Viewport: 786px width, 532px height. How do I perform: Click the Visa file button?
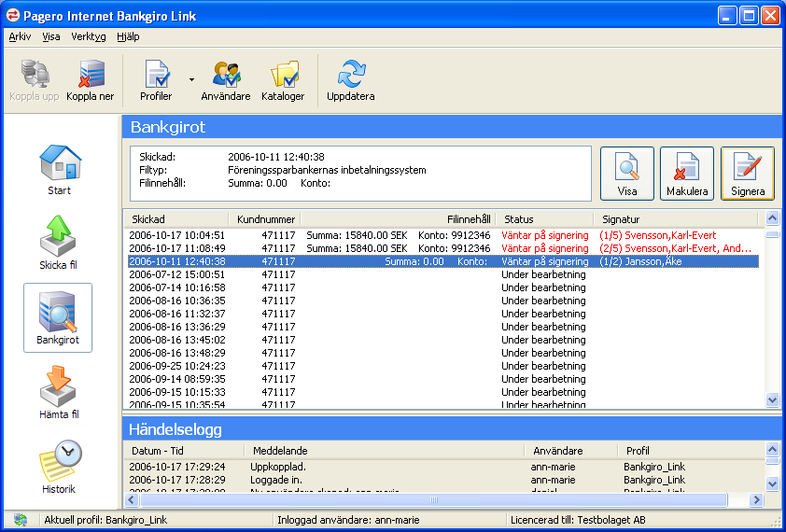tap(627, 174)
